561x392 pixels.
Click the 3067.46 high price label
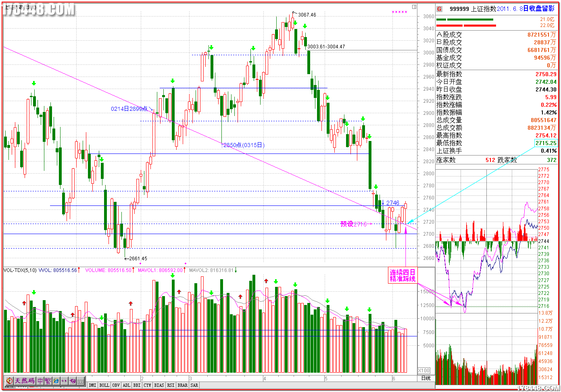[307, 15]
